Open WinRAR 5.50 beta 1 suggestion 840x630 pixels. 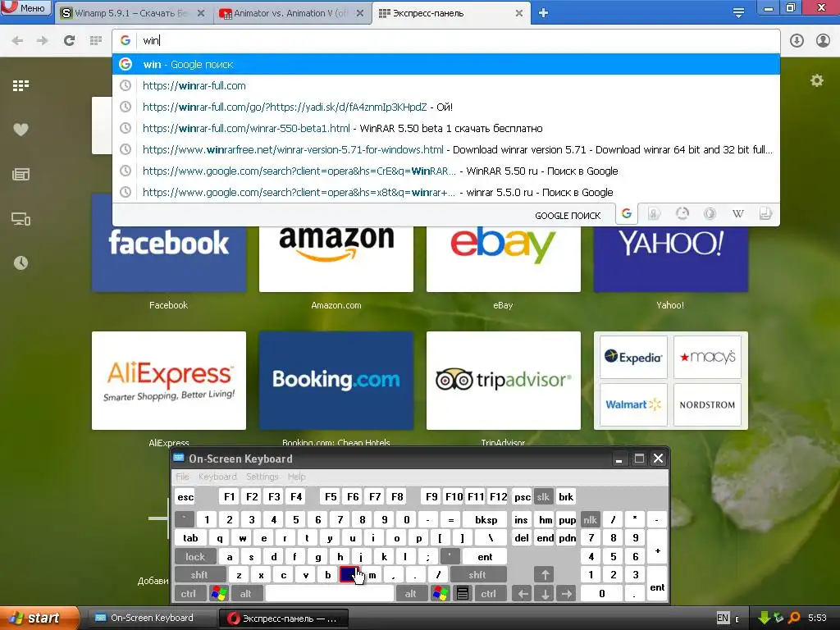[445, 129]
